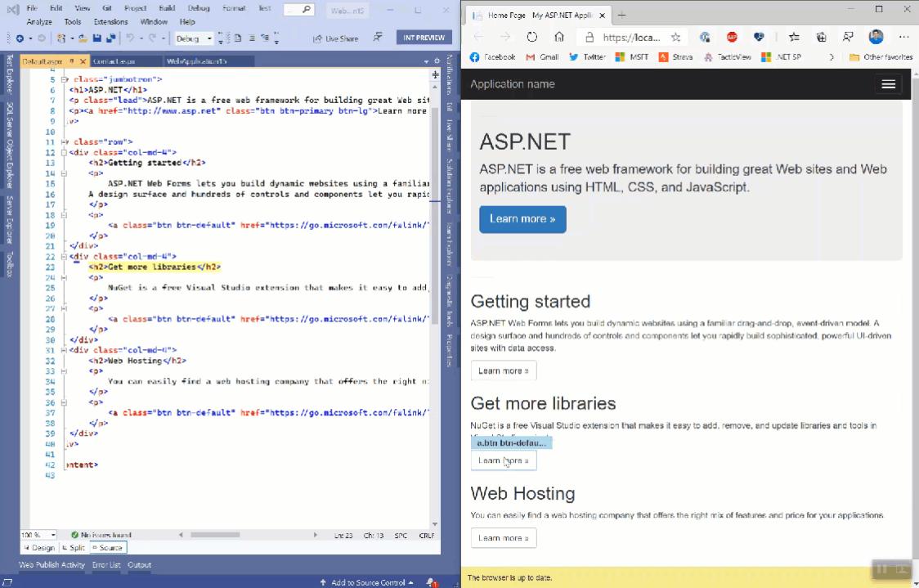Click the Home icon in Edge
The width and height of the screenshot is (919, 588).
(559, 37)
